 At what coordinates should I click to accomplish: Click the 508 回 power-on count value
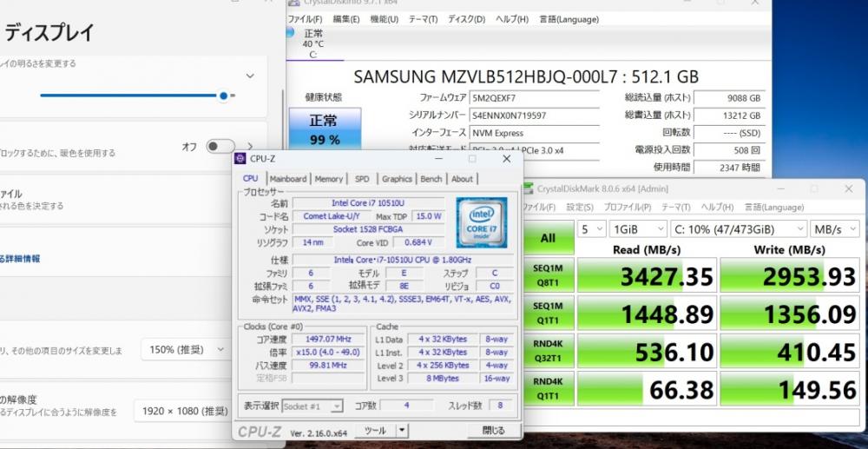pyautogui.click(x=729, y=150)
